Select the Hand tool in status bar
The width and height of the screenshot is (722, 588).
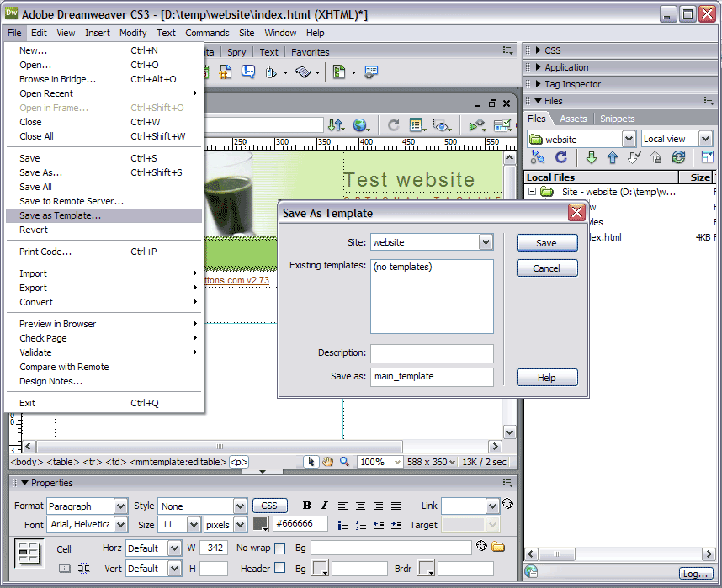pos(327,462)
